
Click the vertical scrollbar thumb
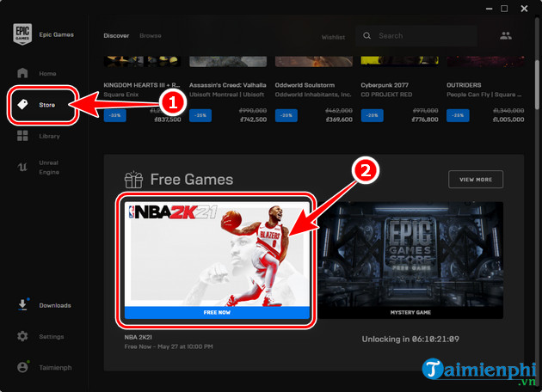[537, 85]
